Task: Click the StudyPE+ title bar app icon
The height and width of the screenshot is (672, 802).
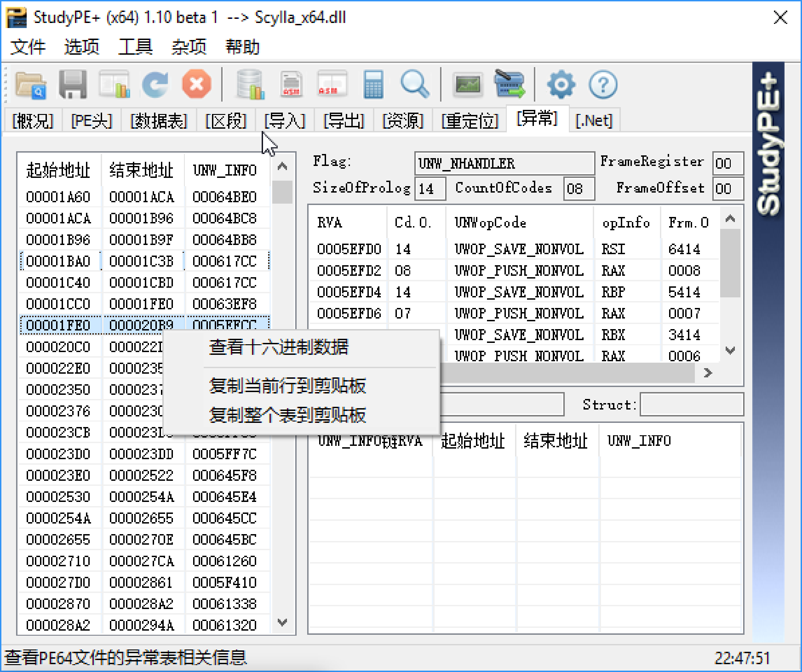Action: click(16, 18)
